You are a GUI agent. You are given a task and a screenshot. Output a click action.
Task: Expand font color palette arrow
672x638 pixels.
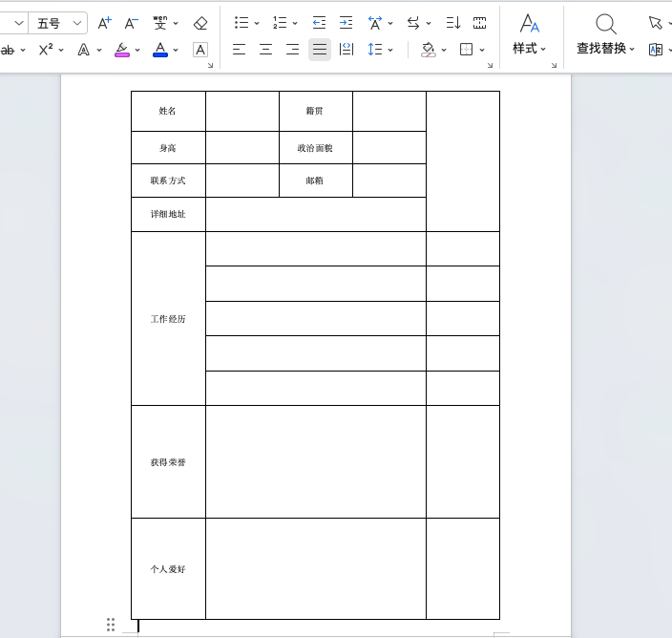(x=176, y=51)
